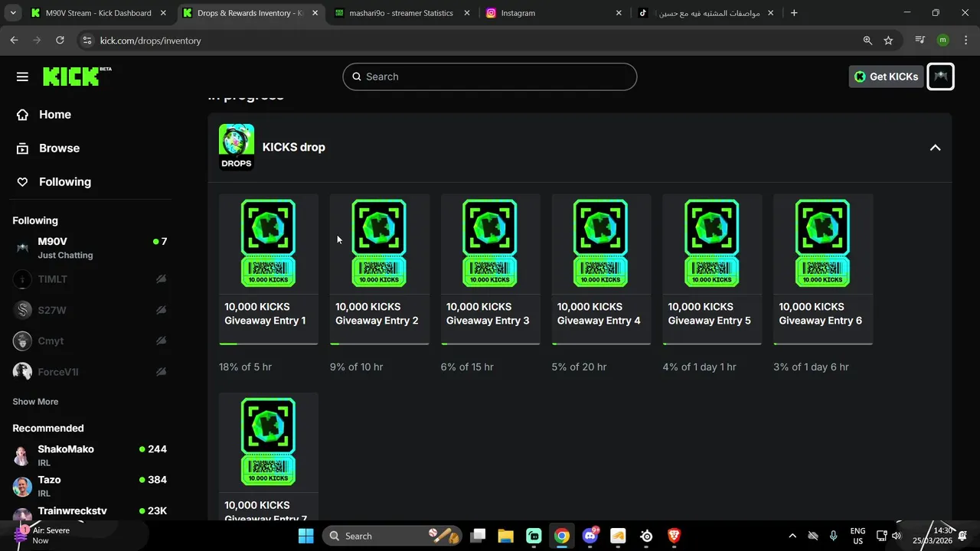Click the Giveaway Entry 6 progress bar

coord(823,344)
